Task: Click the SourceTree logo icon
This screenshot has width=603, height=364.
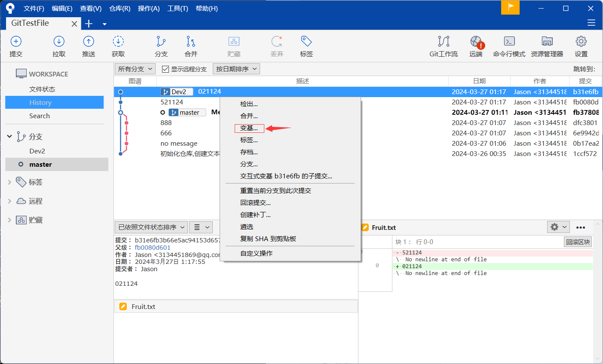Action: point(10,8)
